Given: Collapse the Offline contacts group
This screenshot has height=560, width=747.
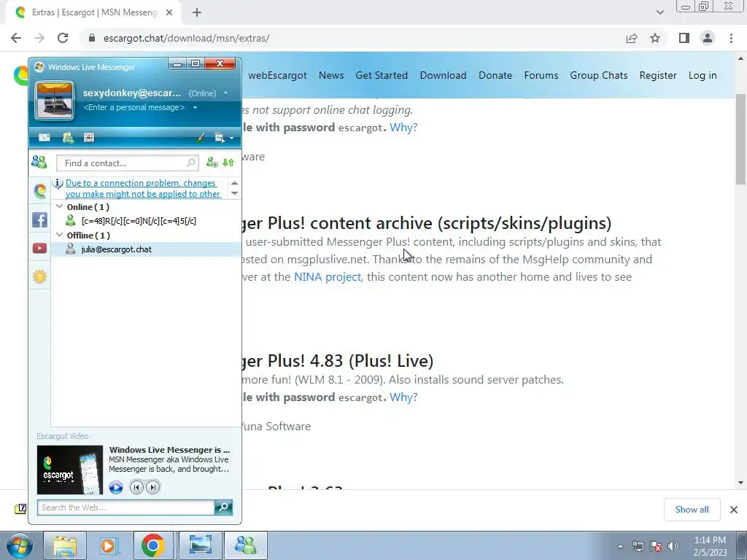Looking at the screenshot, I should point(60,235).
